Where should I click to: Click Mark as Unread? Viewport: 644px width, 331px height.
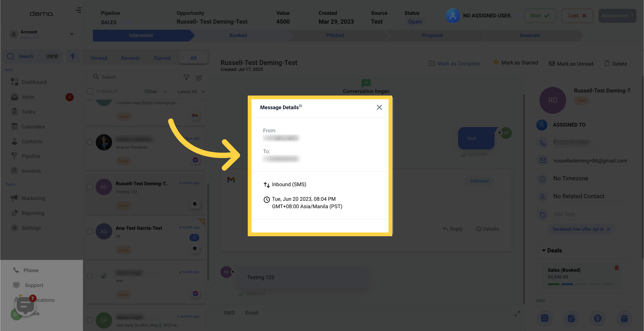571,64
